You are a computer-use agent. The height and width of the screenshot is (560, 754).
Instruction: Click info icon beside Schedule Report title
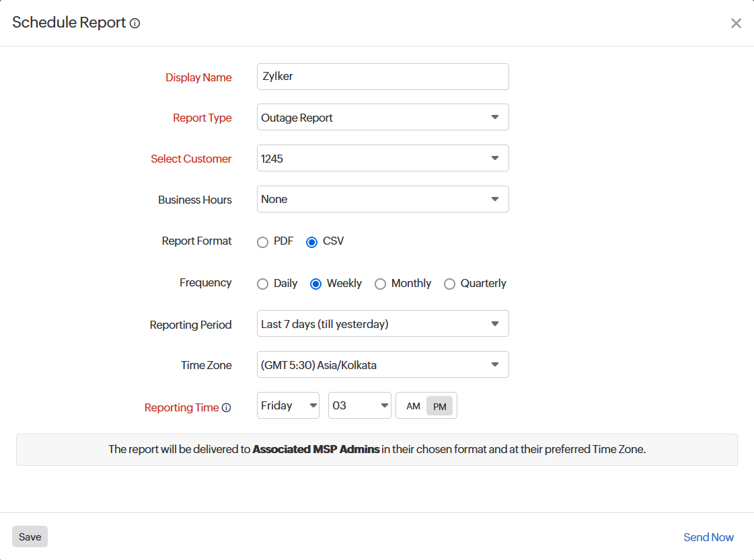[135, 24]
